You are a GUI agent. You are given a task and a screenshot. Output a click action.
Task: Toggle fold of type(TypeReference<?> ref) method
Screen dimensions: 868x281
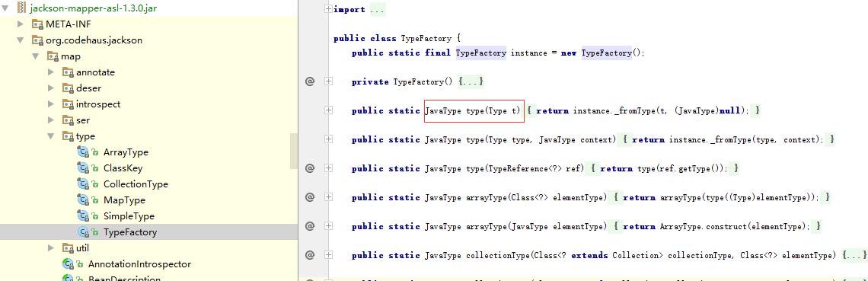click(x=328, y=168)
